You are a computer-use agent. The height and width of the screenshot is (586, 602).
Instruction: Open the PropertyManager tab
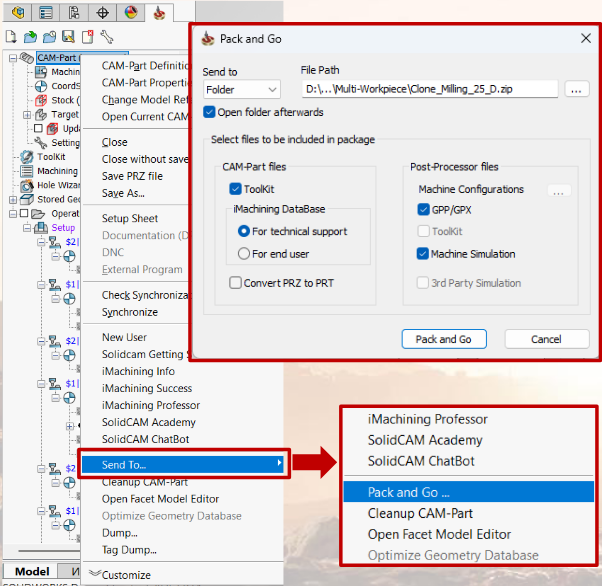click(x=46, y=13)
